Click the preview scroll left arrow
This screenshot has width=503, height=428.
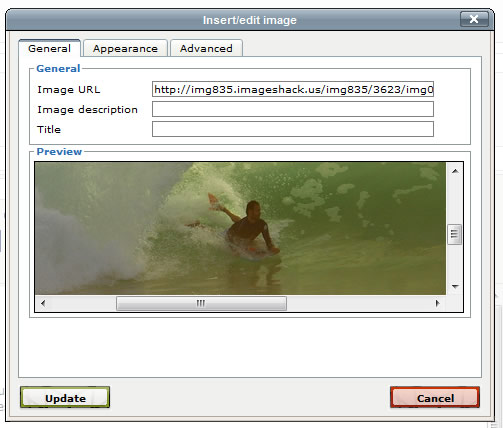click(x=43, y=303)
